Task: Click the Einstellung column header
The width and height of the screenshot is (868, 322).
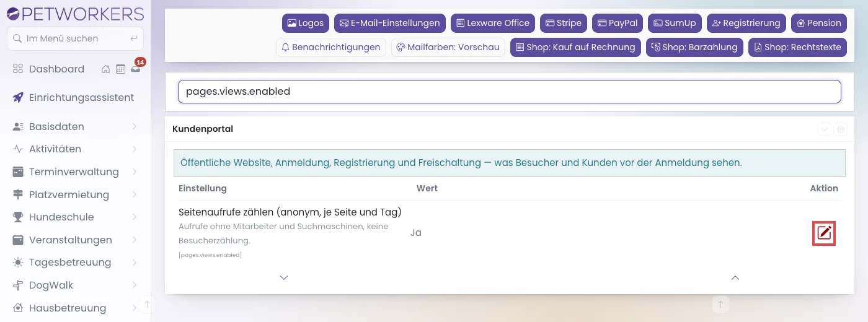Action: [203, 188]
